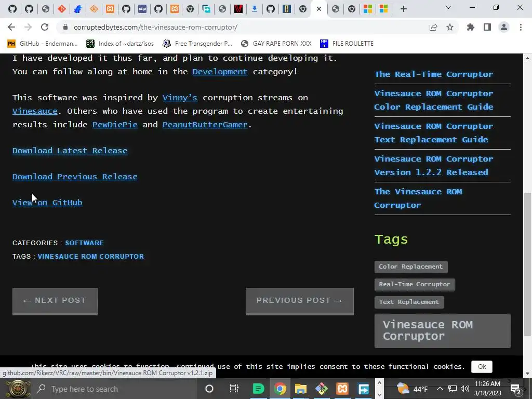Click the browser forward arrow
532x399 pixels.
pos(28,27)
